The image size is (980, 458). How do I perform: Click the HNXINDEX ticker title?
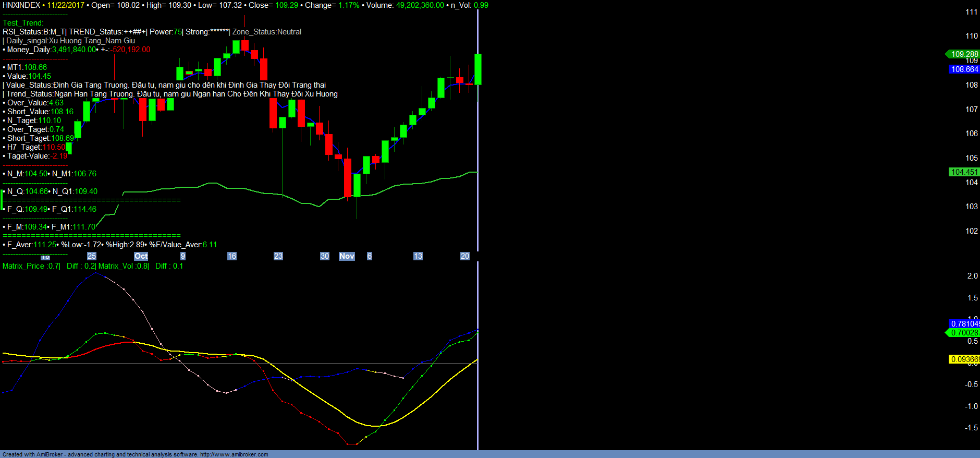21,5
